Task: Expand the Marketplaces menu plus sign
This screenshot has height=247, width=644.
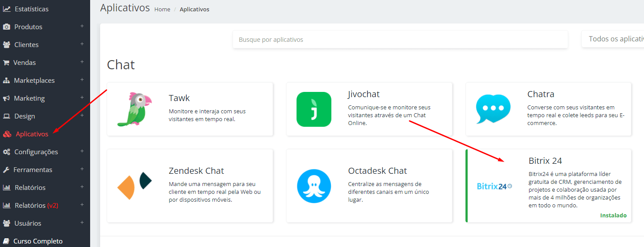Action: [x=82, y=80]
